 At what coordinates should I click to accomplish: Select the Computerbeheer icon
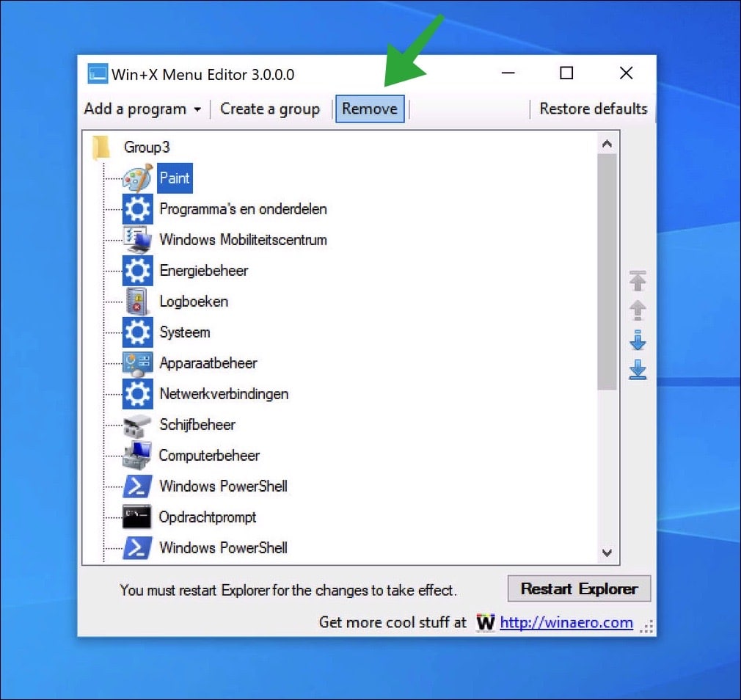(137, 456)
